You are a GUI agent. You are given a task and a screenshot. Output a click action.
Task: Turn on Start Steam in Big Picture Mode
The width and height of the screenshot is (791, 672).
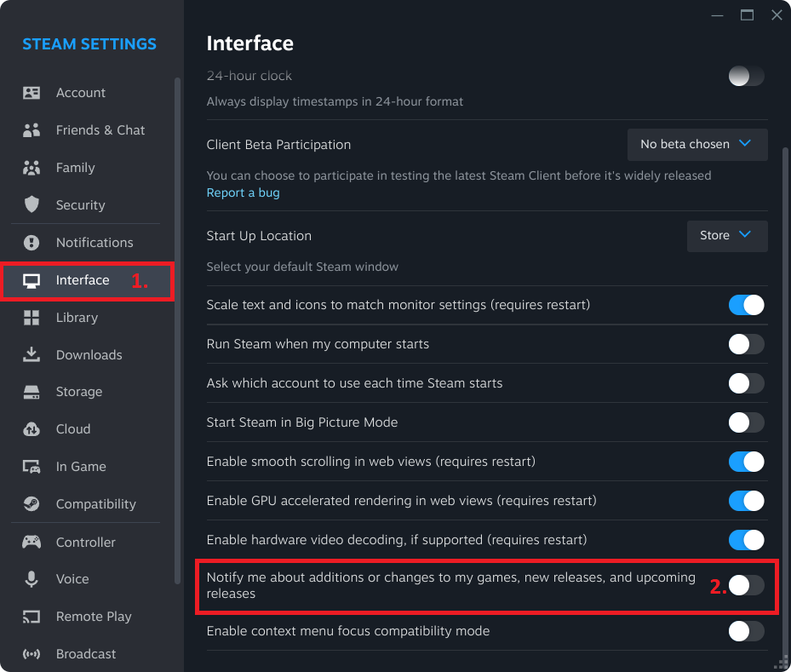coord(746,422)
